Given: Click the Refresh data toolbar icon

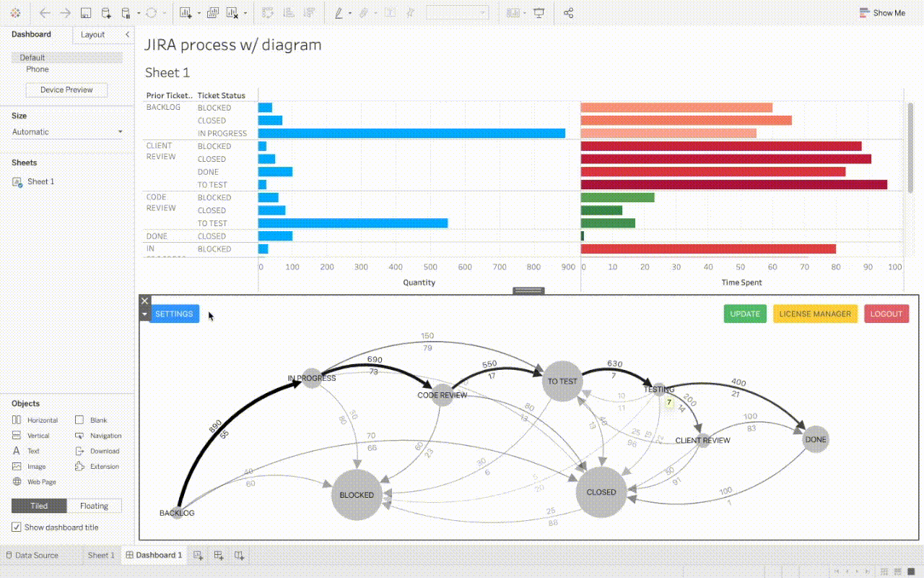Looking at the screenshot, I should 152,13.
